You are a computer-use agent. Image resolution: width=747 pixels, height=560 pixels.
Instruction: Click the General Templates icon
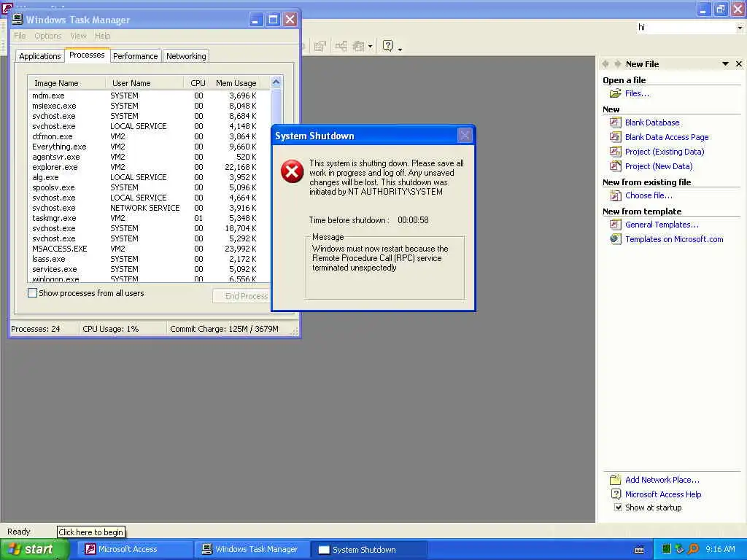(616, 225)
